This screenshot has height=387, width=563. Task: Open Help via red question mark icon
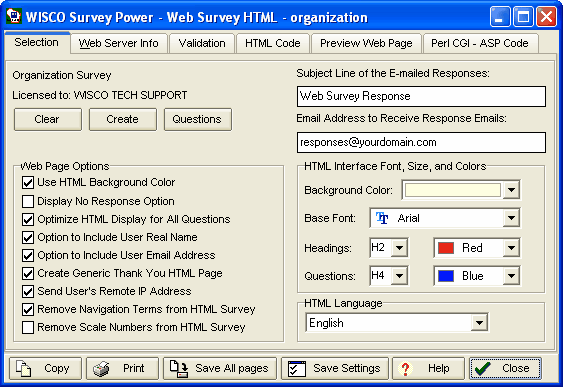point(405,369)
